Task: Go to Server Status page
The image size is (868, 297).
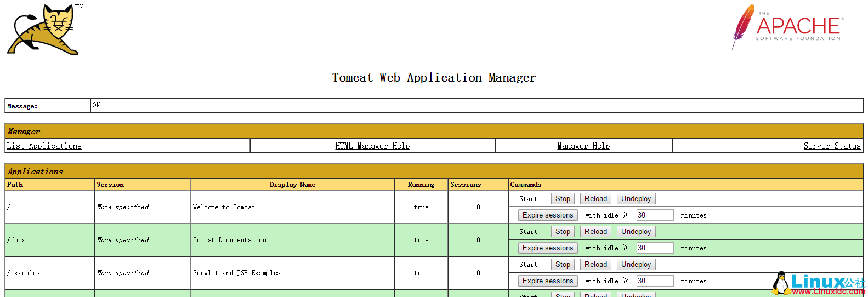Action: (832, 146)
